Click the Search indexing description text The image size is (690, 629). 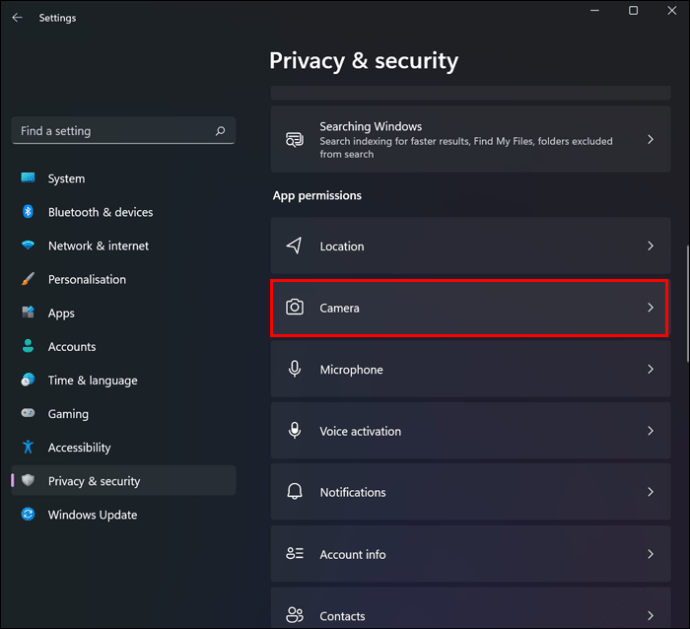tap(466, 147)
